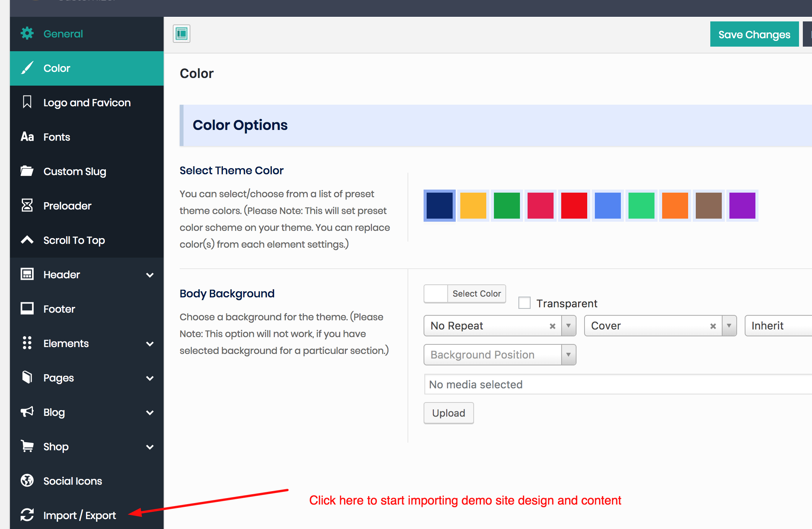
Task: Expand the Elements submenu chevron
Action: (150, 344)
